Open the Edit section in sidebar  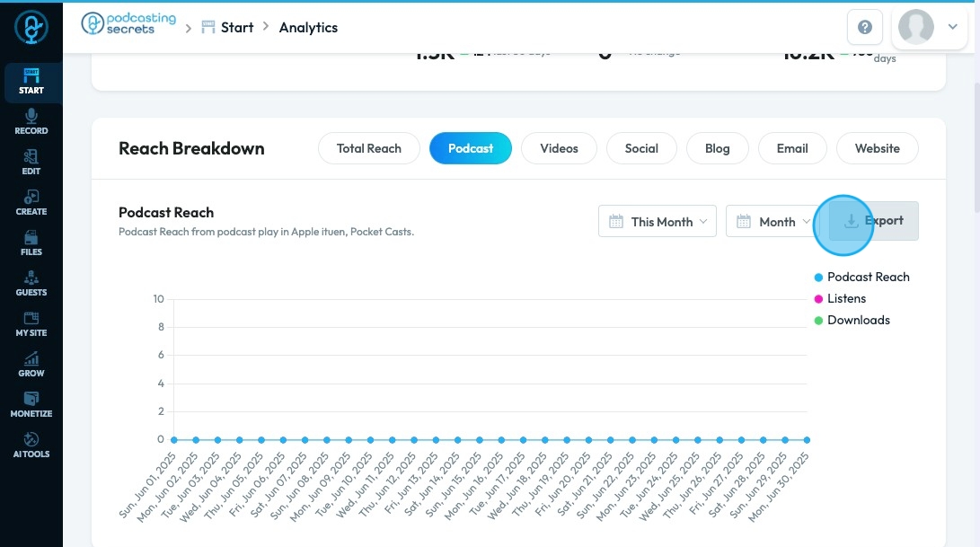[x=31, y=163]
